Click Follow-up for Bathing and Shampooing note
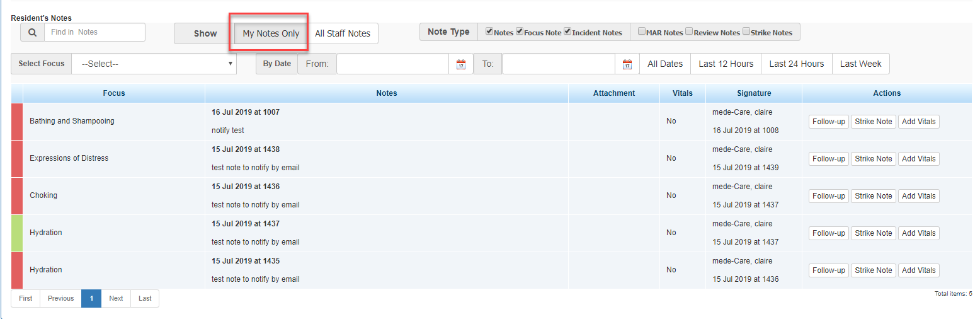The height and width of the screenshot is (319, 980). click(828, 122)
